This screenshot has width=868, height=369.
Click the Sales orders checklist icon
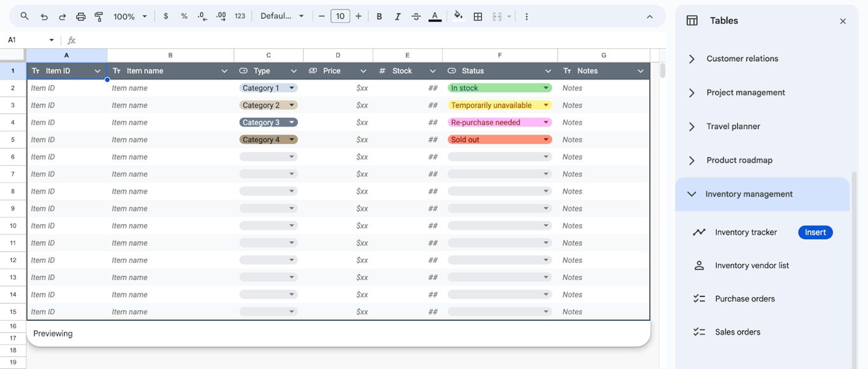pyautogui.click(x=699, y=331)
